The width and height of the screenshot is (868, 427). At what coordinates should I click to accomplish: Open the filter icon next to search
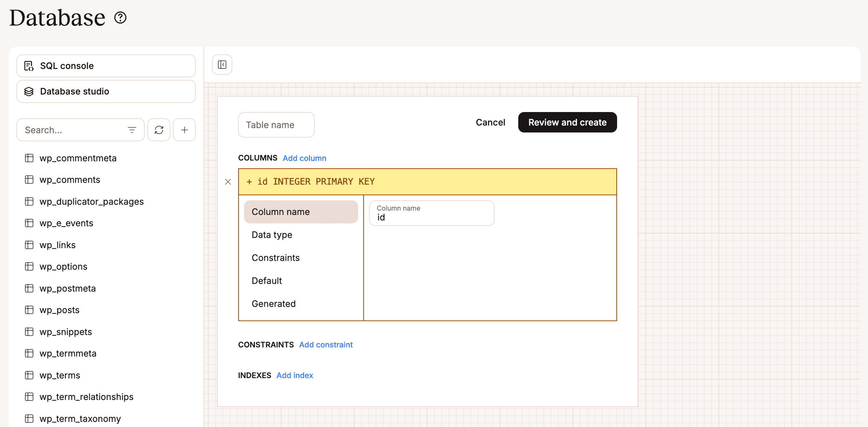[x=132, y=130]
